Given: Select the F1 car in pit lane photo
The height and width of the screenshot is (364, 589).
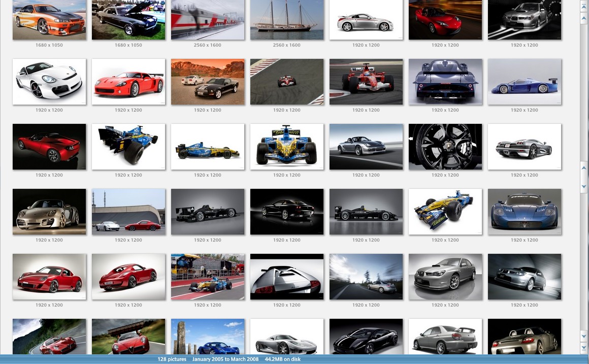Looking at the screenshot, I should [208, 277].
